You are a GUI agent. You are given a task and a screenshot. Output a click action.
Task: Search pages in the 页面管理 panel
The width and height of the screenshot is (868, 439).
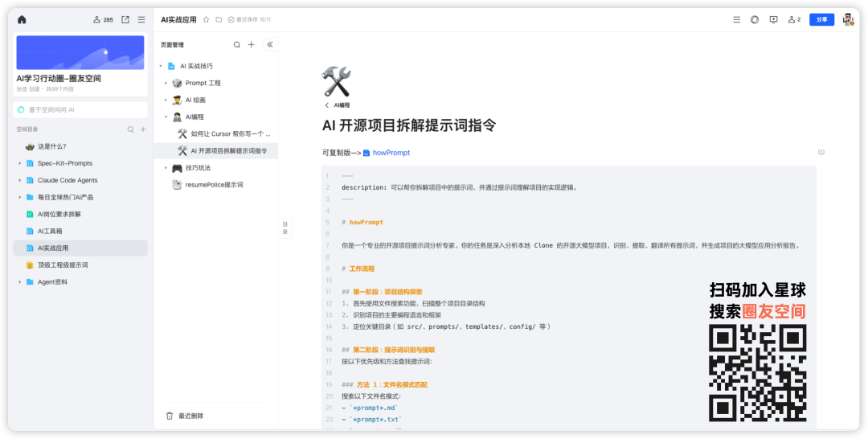(236, 45)
